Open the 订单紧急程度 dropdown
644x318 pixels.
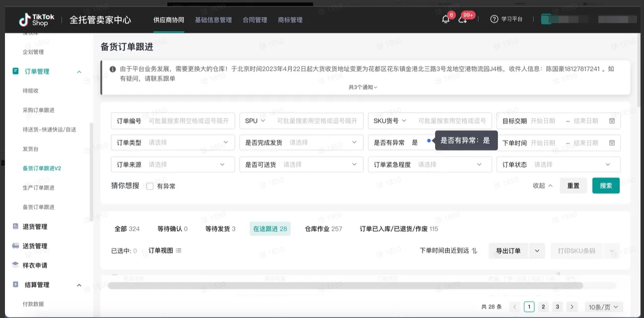(430, 164)
